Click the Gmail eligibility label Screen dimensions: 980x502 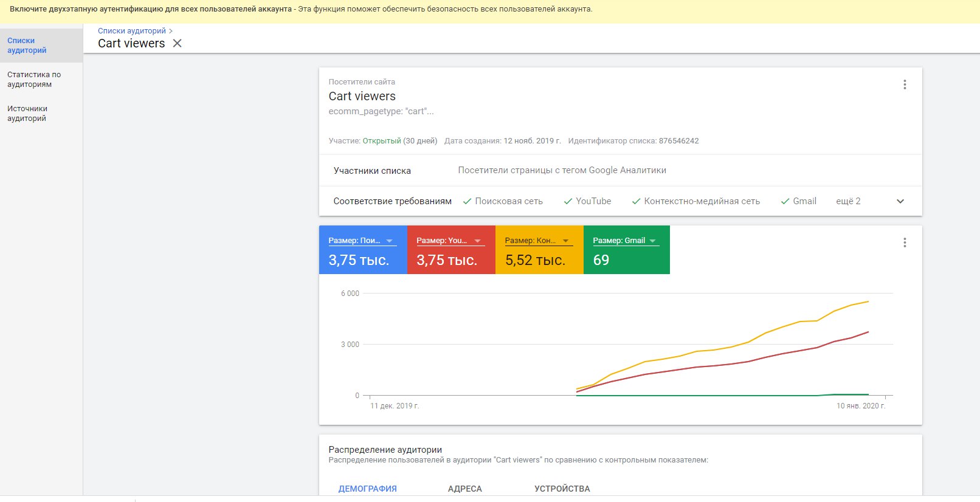(x=804, y=201)
